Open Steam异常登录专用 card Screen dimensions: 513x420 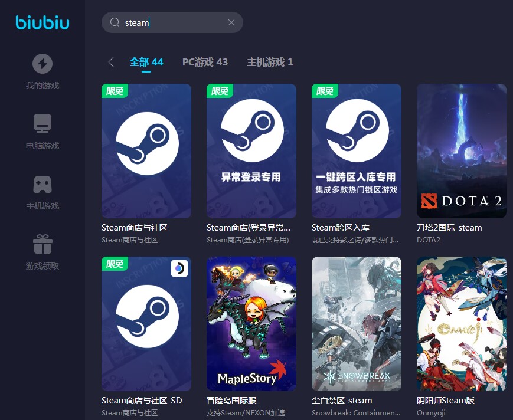(x=251, y=151)
